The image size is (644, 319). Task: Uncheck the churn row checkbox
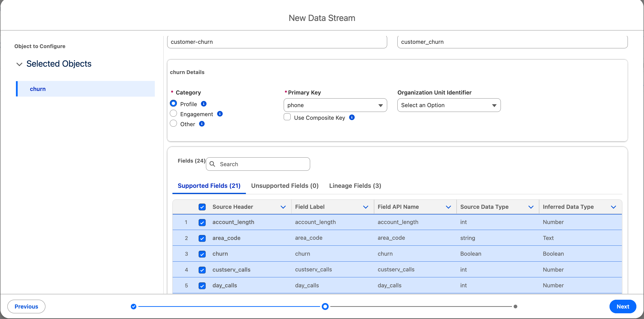pos(202,254)
